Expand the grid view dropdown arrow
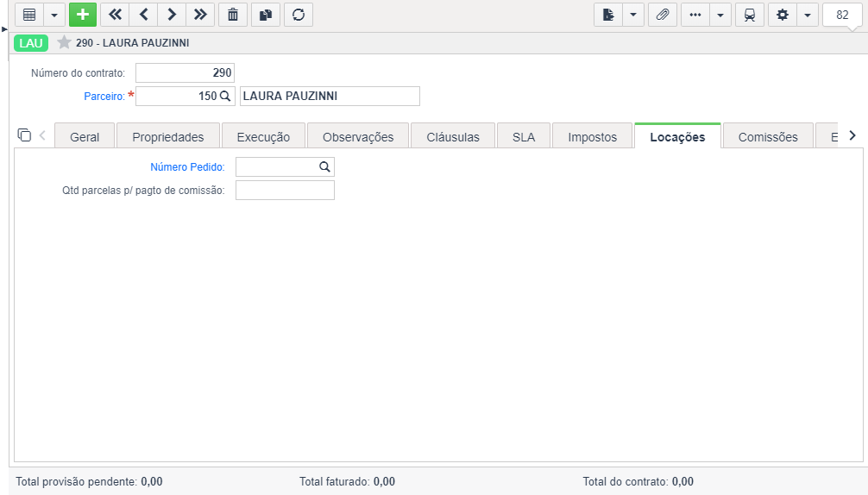 pos(54,15)
